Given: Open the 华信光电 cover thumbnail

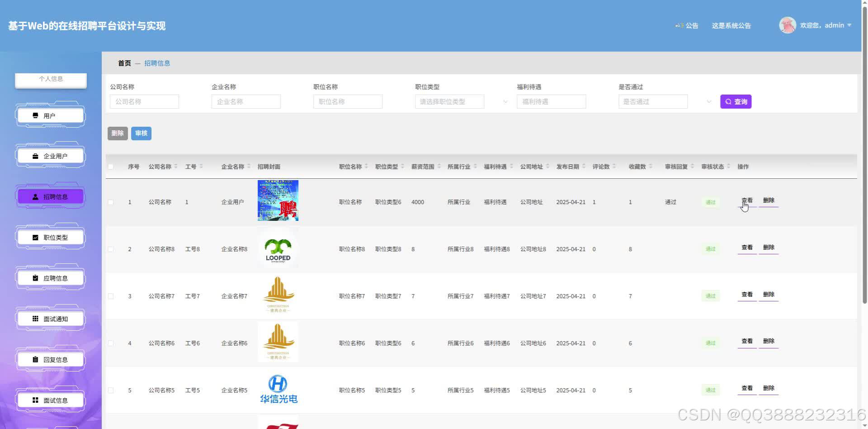Looking at the screenshot, I should click(278, 390).
